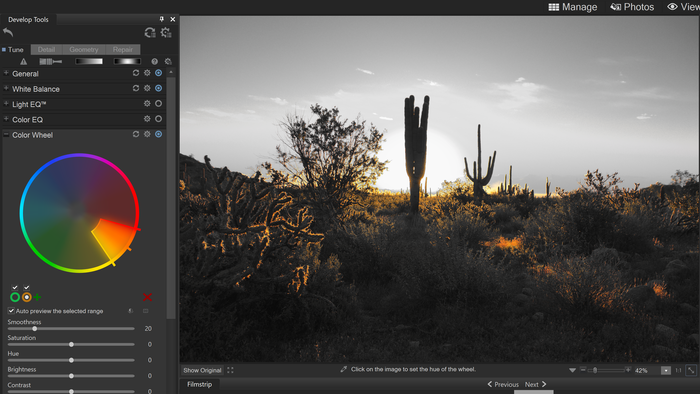Click the Hue slider track
The image size is (700, 394).
tap(71, 360)
